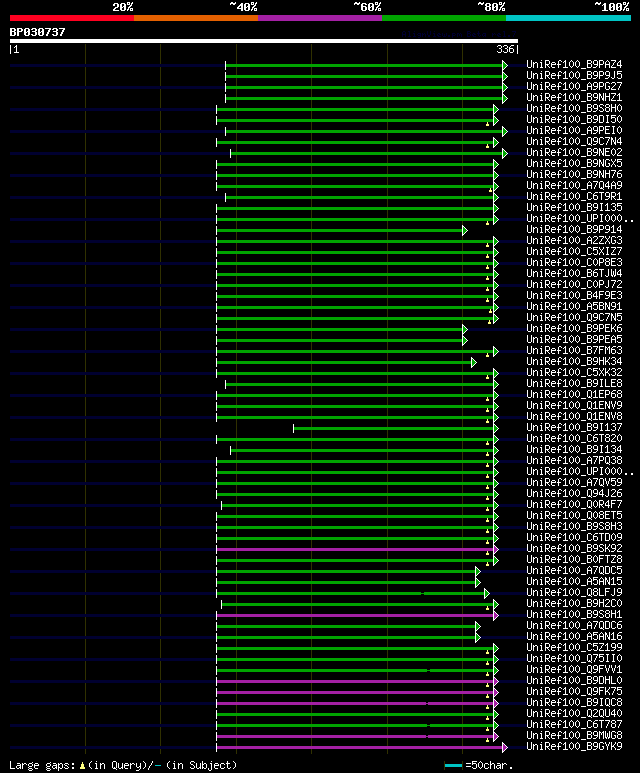This screenshot has width=640, height=773.
Task: Click the UniRef100_B9NHZ1 entry
Action: 574,98
